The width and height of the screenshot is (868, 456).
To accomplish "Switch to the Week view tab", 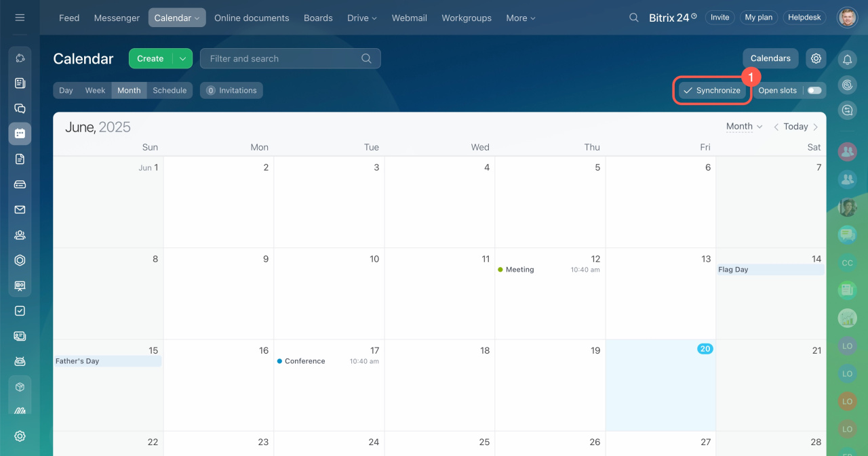I will coord(95,90).
